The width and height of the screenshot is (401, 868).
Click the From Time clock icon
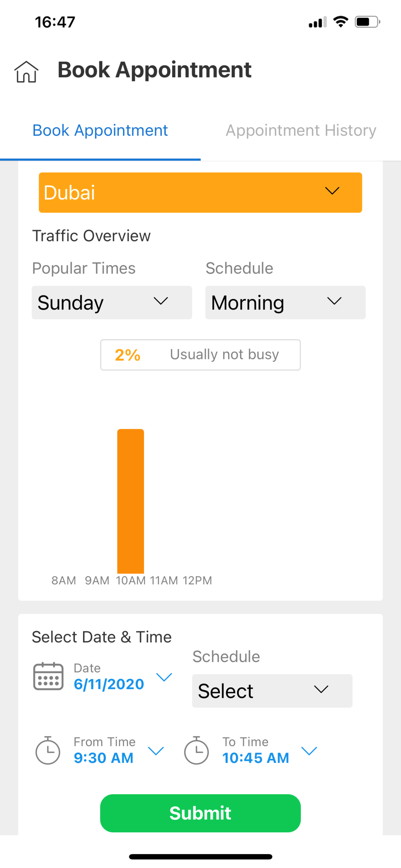pos(48,750)
